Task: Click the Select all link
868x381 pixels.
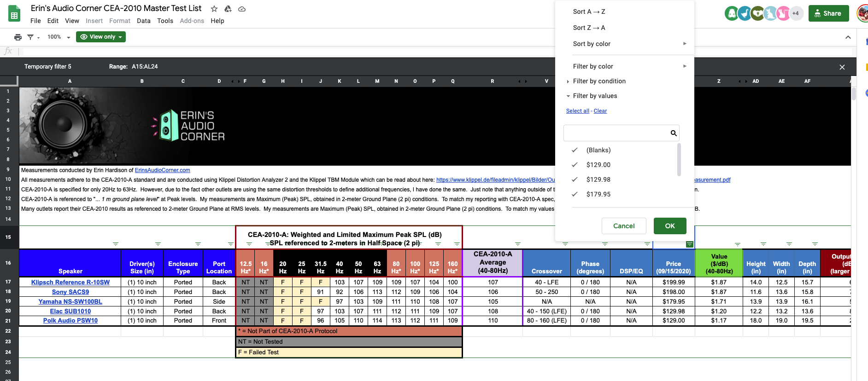Action: (578, 111)
